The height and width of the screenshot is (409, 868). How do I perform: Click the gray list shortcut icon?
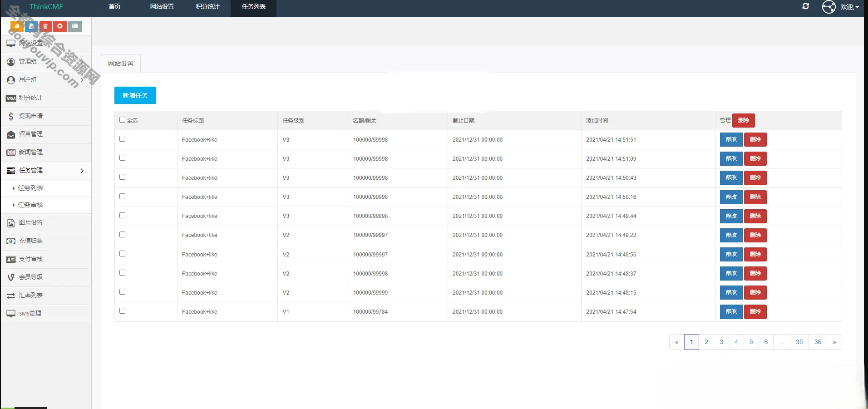pyautogui.click(x=75, y=26)
